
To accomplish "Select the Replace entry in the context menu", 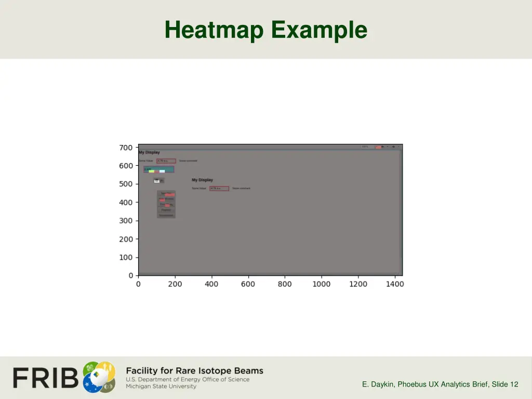I will coord(166,210).
